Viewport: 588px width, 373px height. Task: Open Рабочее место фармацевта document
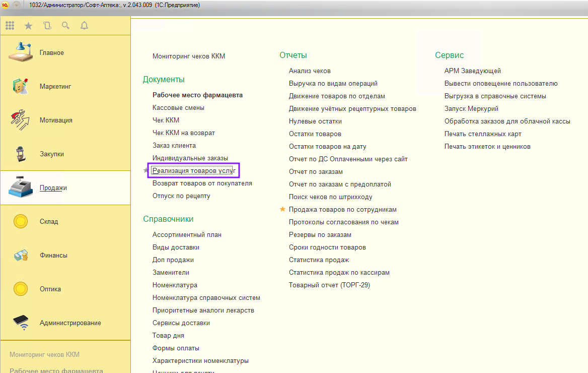tap(197, 95)
